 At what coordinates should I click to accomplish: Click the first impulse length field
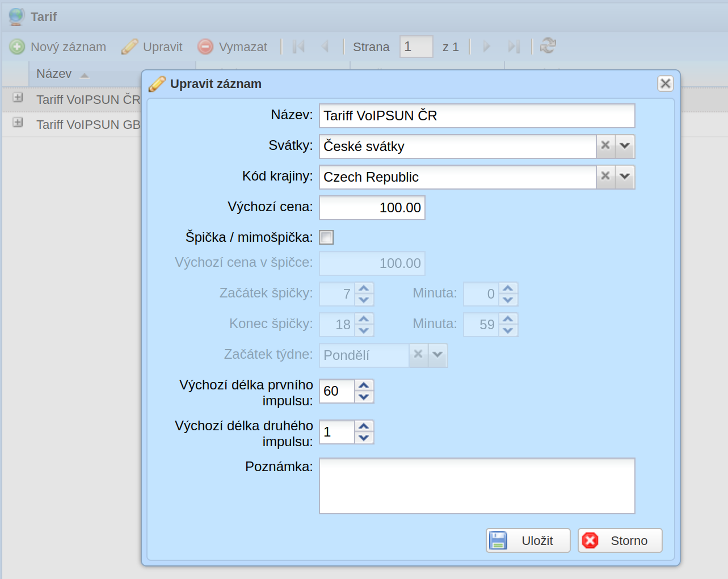tap(337, 391)
